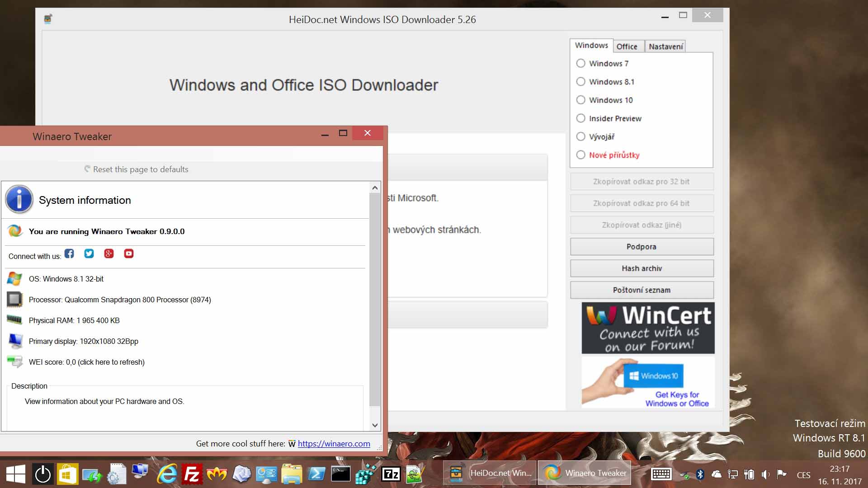Select the Windows 7 radio button
The height and width of the screenshot is (488, 868).
click(580, 63)
